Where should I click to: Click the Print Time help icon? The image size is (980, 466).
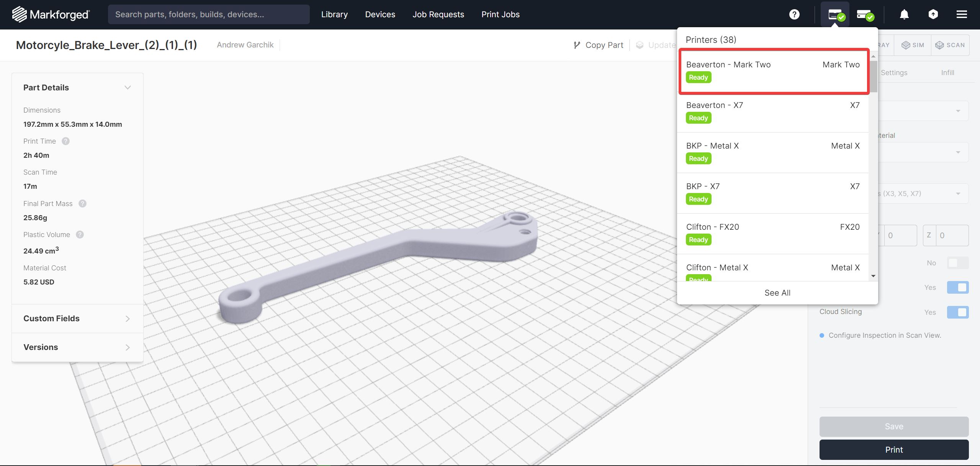coord(65,141)
